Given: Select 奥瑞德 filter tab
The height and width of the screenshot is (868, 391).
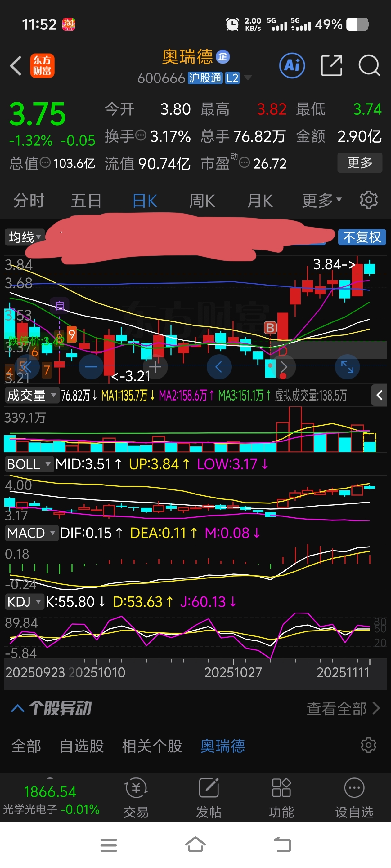Looking at the screenshot, I should [x=223, y=746].
